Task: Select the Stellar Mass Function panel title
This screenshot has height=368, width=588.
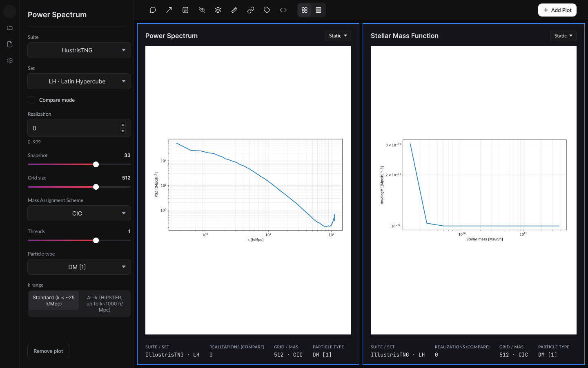Action: tap(405, 36)
